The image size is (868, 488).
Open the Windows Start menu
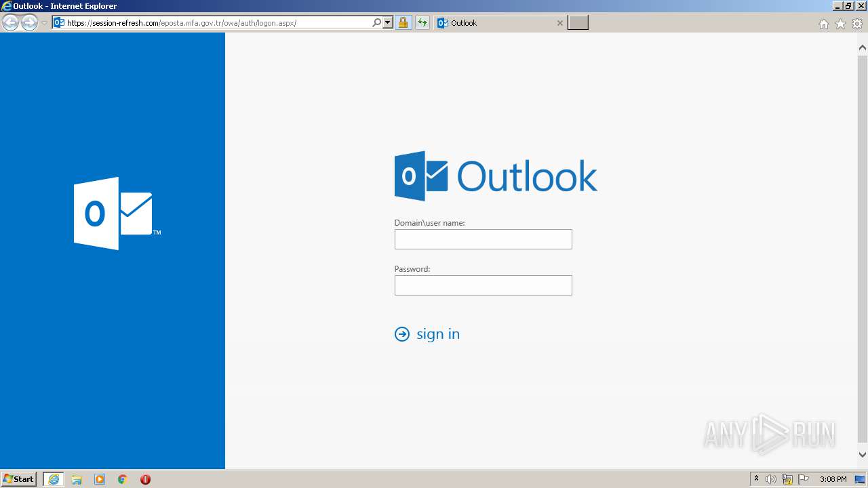click(x=19, y=479)
